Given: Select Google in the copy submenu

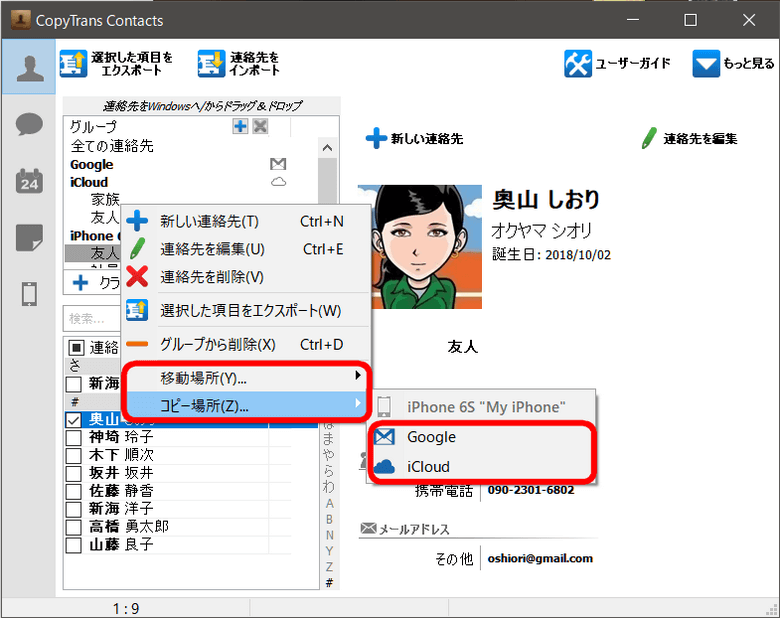Looking at the screenshot, I should tap(481, 437).
